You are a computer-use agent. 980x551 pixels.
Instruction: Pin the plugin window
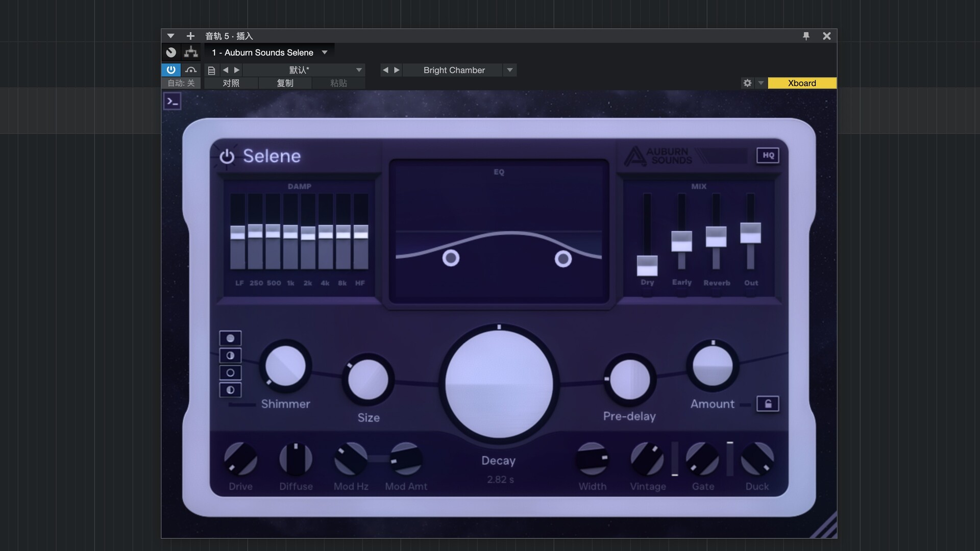[x=806, y=36]
